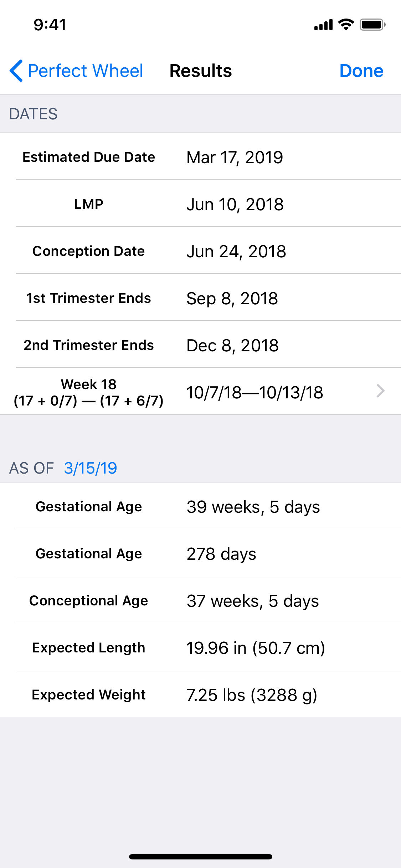Tap the 2nd Trimester Ends row
Screen dimensions: 401x868
tap(200, 345)
